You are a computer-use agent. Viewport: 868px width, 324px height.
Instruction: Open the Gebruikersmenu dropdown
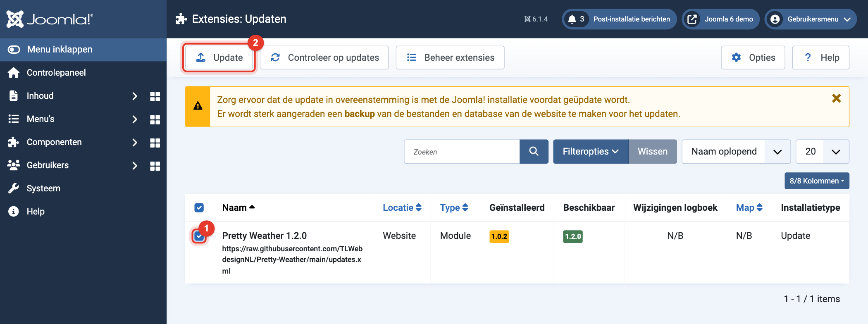(x=811, y=19)
